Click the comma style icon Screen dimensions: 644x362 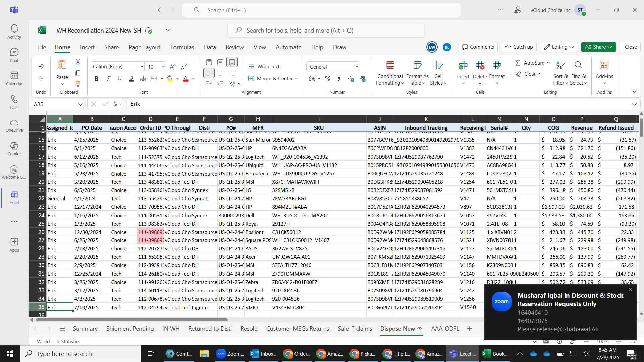pos(339,79)
